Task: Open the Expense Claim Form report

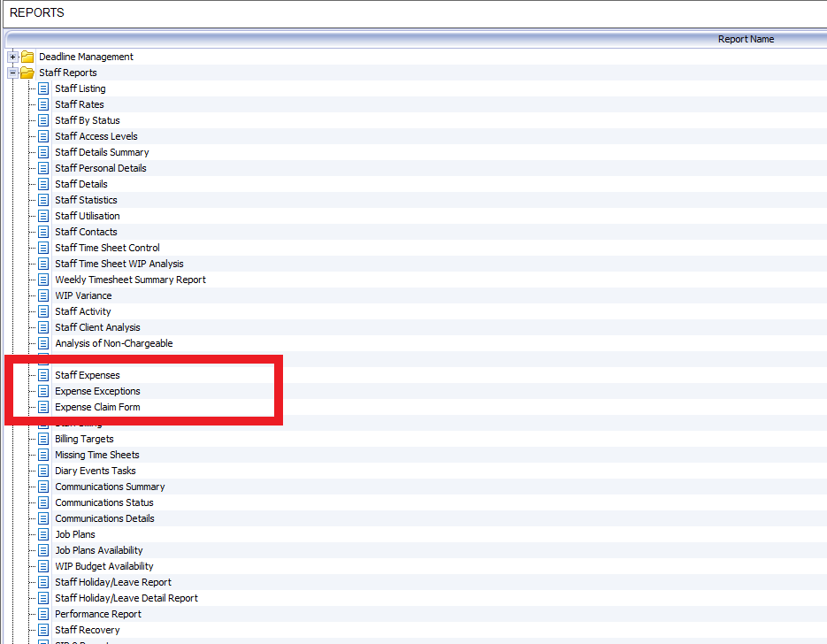Action: pyautogui.click(x=97, y=407)
